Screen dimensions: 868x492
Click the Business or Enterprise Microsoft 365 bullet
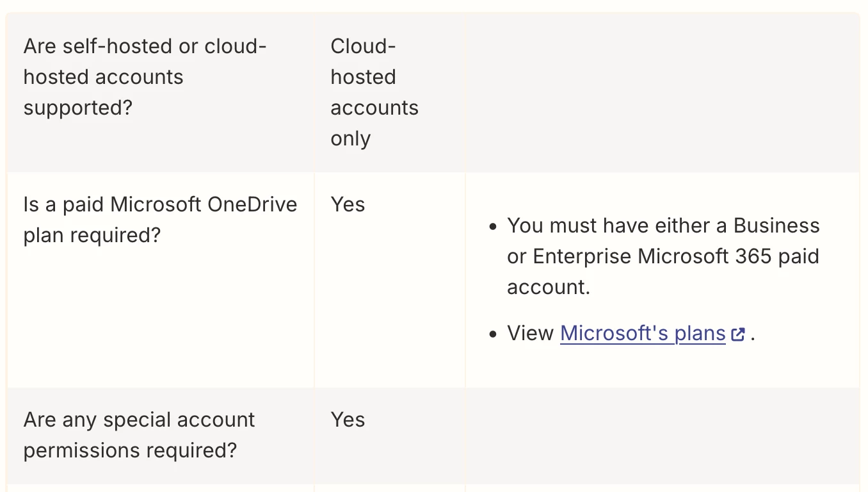tap(663, 256)
